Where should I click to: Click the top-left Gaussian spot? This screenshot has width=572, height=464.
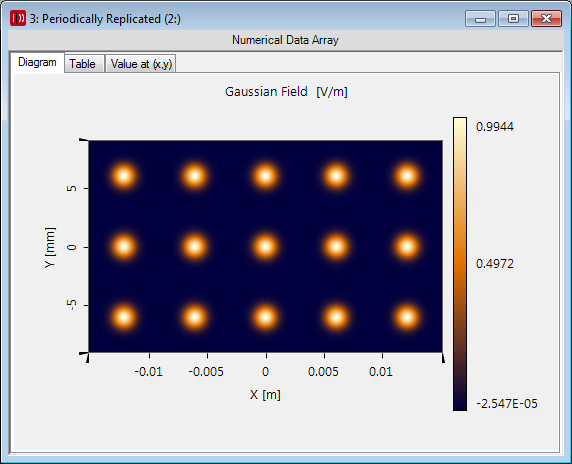pyautogui.click(x=124, y=176)
